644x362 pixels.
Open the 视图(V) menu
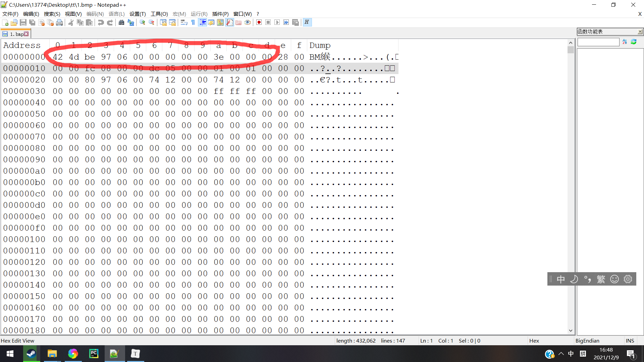pyautogui.click(x=73, y=14)
